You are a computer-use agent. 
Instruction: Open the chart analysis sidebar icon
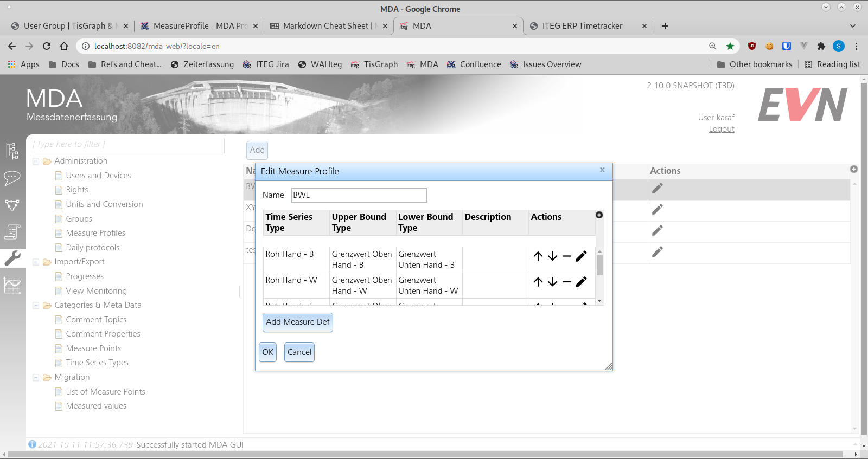pyautogui.click(x=12, y=285)
